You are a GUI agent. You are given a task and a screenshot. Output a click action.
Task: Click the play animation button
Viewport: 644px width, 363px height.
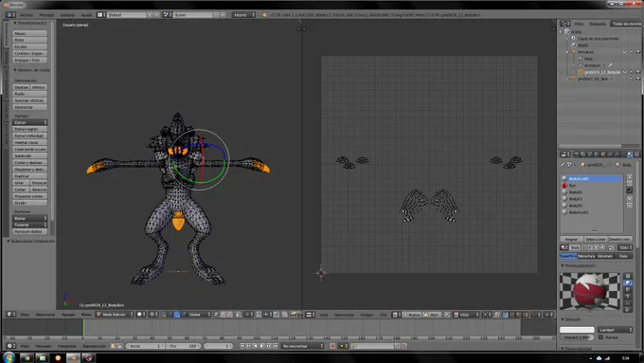coord(262,346)
